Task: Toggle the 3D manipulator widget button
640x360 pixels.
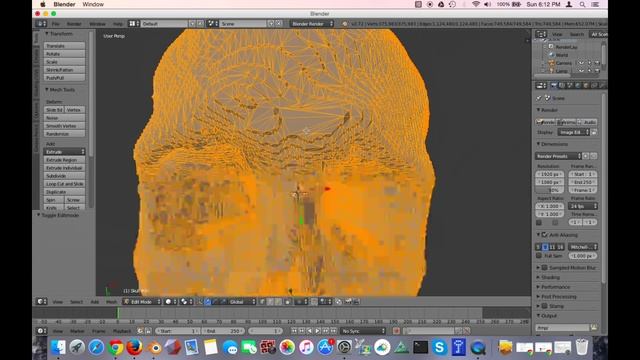Action: (200, 302)
